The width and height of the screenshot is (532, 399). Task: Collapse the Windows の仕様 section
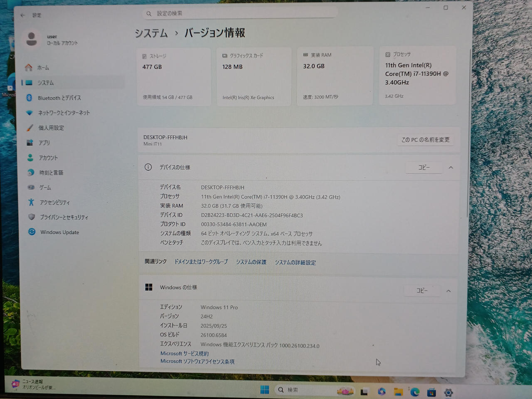pyautogui.click(x=448, y=291)
